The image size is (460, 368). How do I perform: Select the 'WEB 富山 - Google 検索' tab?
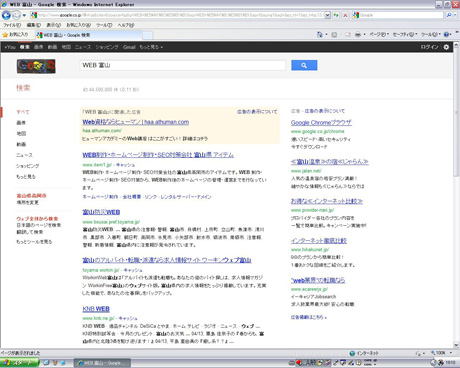88,35
